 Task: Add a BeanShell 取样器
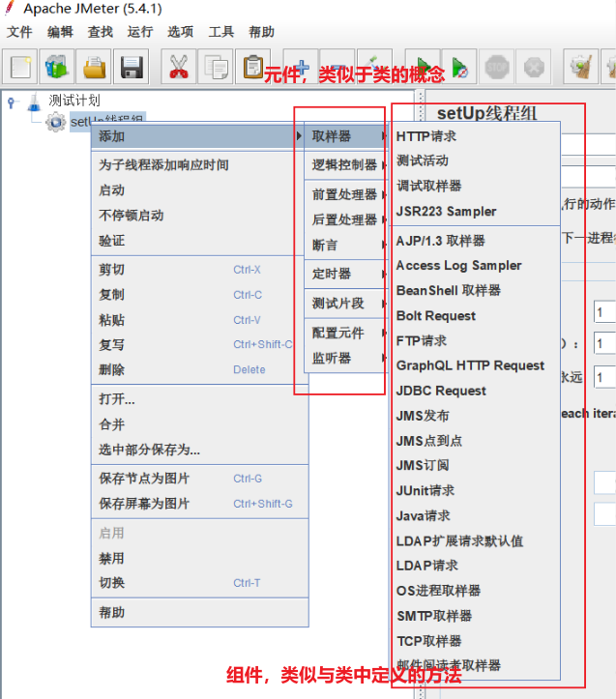click(x=475, y=291)
